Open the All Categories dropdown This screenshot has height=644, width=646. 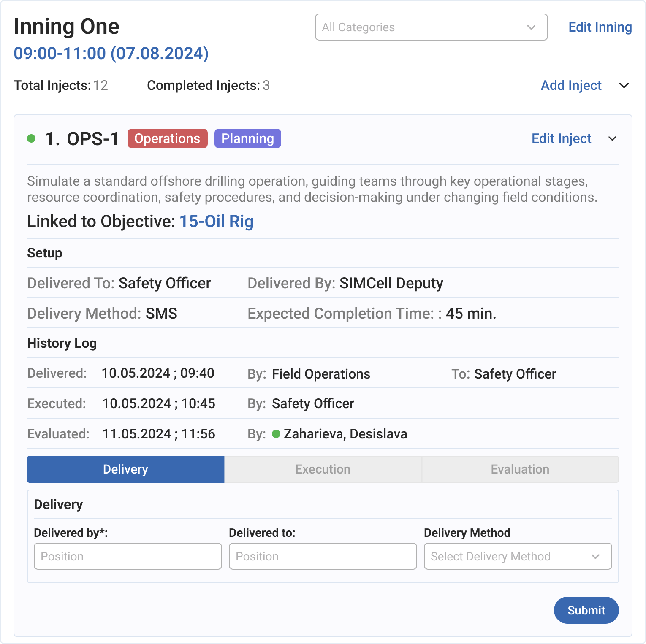(431, 27)
